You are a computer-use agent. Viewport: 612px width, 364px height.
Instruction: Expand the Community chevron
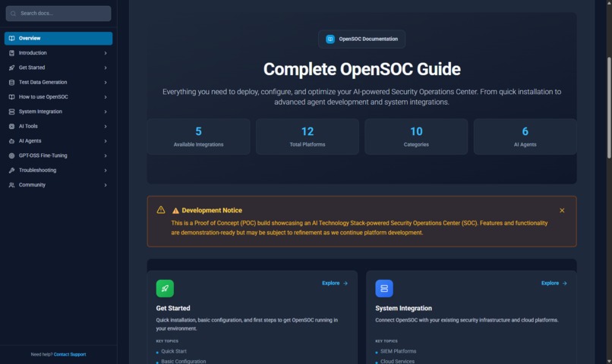pyautogui.click(x=106, y=185)
